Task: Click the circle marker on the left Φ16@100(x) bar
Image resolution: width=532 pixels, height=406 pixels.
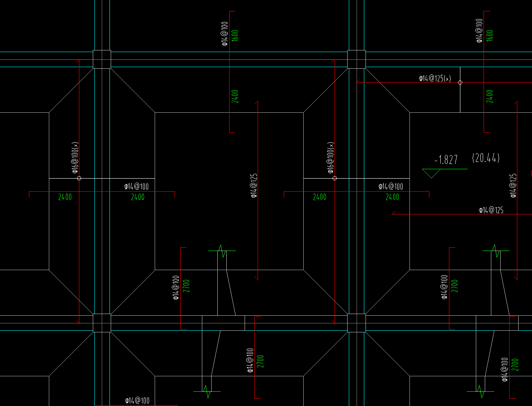Action: click(x=79, y=178)
